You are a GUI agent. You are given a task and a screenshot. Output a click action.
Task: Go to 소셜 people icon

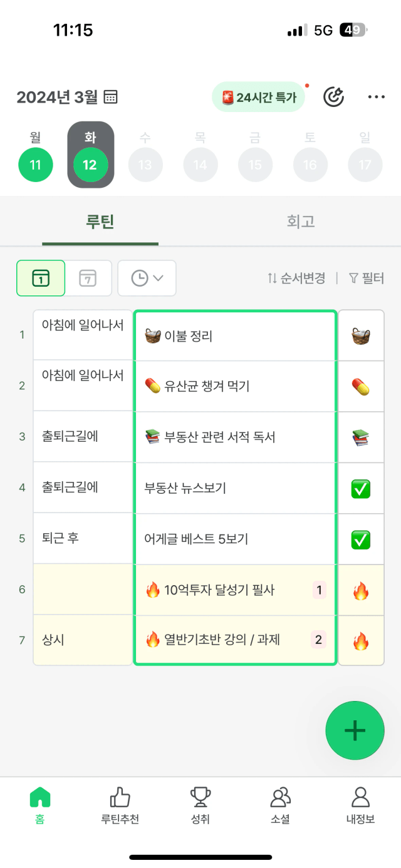pyautogui.click(x=281, y=797)
